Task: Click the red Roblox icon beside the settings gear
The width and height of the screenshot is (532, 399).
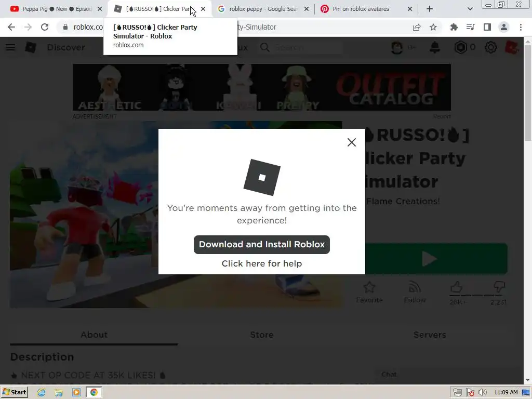Action: (x=512, y=47)
